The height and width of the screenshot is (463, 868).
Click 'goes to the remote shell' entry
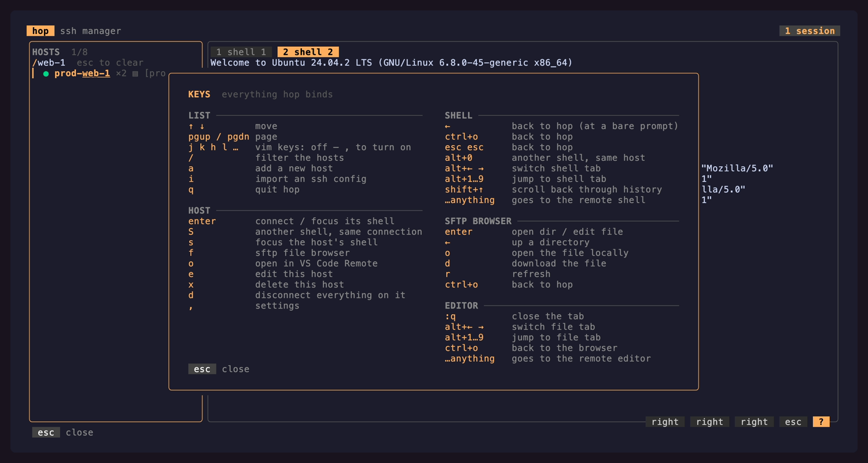tap(578, 200)
